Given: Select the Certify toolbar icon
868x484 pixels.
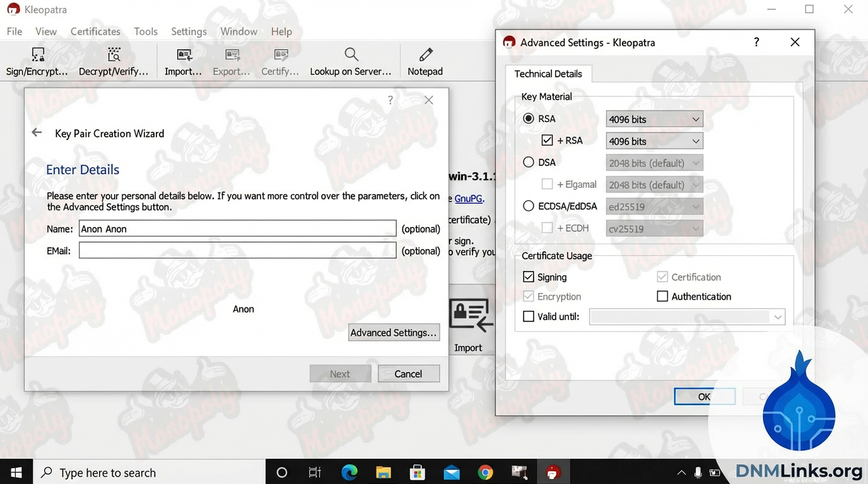Looking at the screenshot, I should pos(279,61).
